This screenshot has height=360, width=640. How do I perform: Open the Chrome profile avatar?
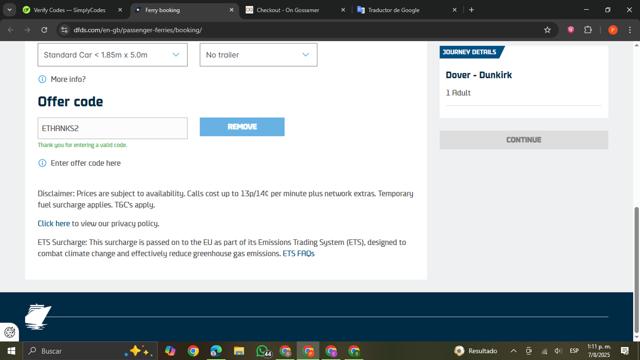point(613,30)
